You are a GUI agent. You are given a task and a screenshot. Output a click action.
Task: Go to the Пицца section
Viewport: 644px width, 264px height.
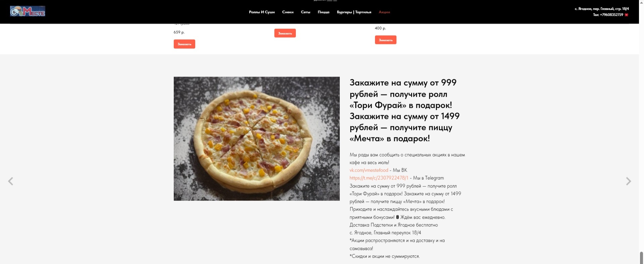pos(323,12)
